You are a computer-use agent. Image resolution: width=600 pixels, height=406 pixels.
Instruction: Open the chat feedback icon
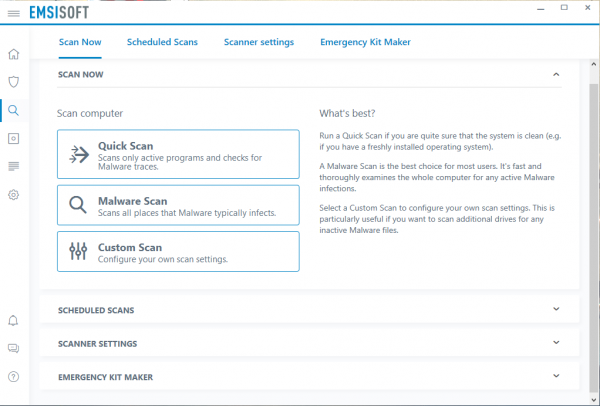[13, 348]
